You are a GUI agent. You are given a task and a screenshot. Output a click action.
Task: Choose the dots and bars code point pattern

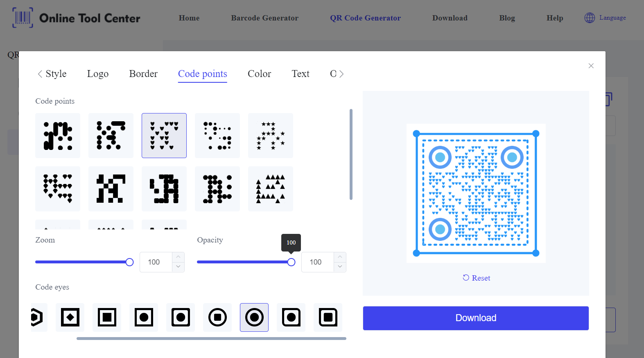(111, 136)
